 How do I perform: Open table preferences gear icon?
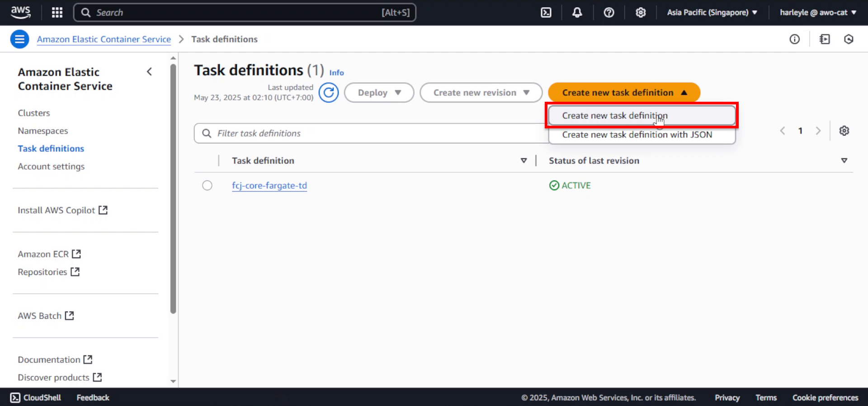(x=844, y=131)
